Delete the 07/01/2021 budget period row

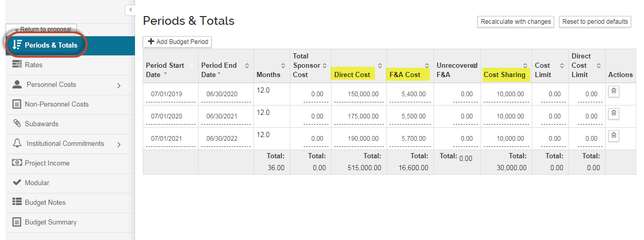coord(613,136)
